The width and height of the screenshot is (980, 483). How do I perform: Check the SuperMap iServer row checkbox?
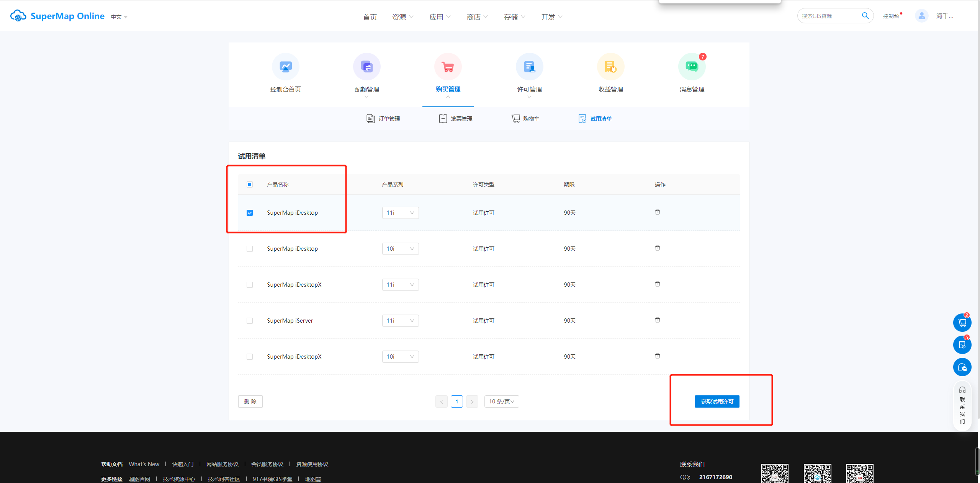pos(250,321)
